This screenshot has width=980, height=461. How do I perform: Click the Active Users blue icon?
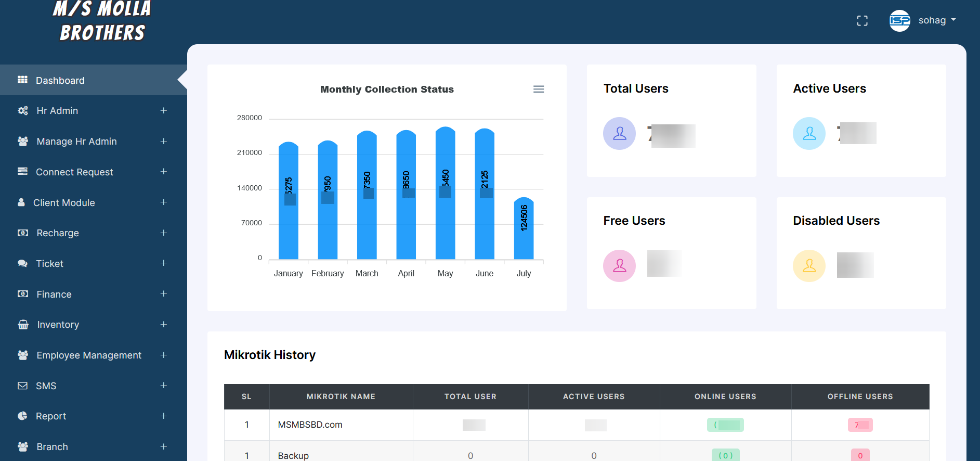click(x=809, y=134)
